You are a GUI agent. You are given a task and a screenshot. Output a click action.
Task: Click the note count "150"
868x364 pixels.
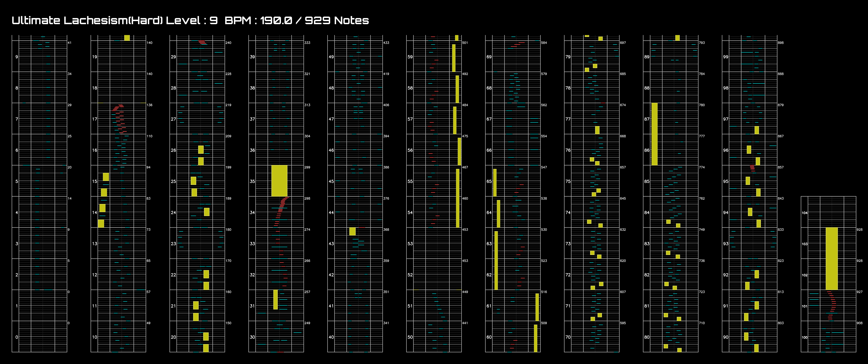pos(228,323)
